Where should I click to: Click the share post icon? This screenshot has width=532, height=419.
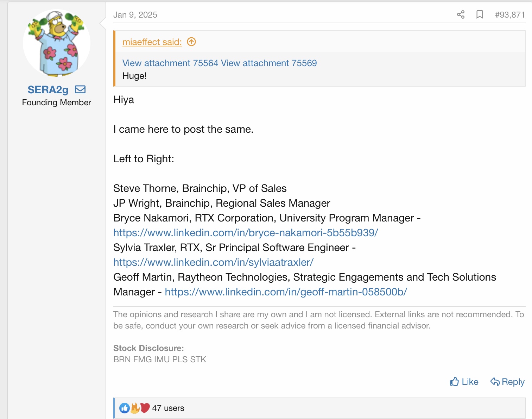point(461,14)
